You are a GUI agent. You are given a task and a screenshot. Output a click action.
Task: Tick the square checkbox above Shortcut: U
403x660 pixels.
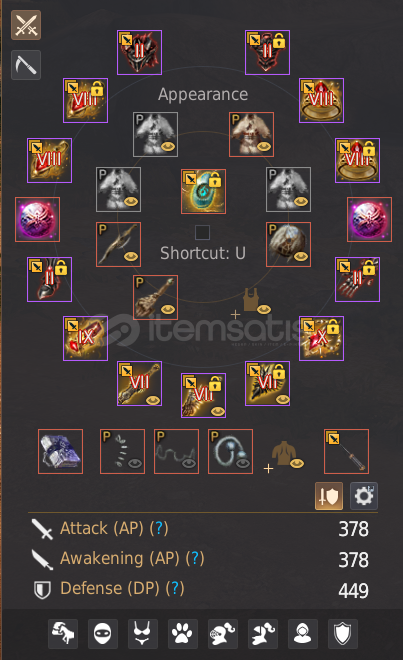point(203,232)
